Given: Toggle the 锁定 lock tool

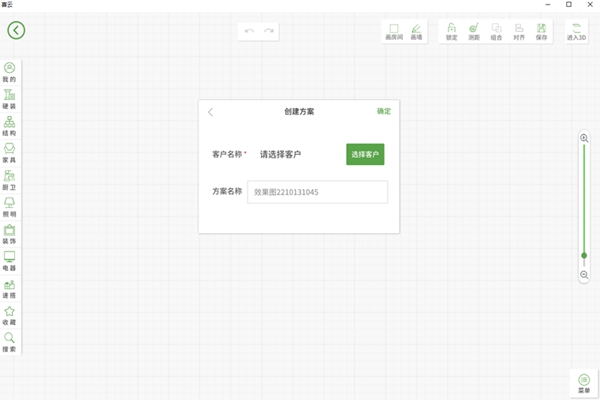Looking at the screenshot, I should (x=452, y=31).
